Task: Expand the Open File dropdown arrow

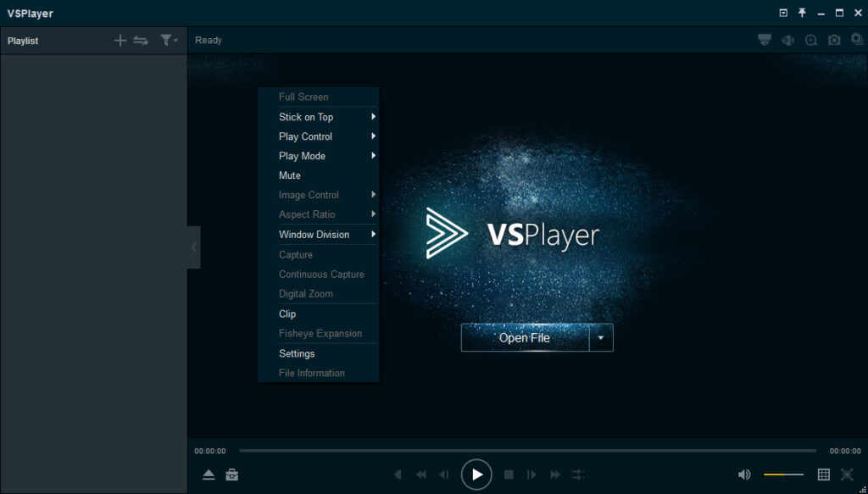Action: [x=601, y=337]
